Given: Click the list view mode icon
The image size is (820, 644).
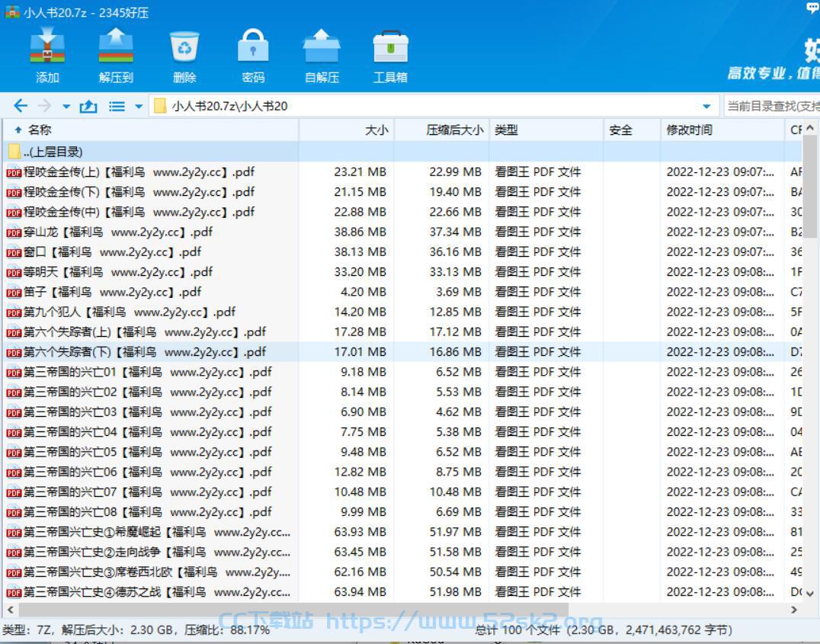Looking at the screenshot, I should (117, 107).
